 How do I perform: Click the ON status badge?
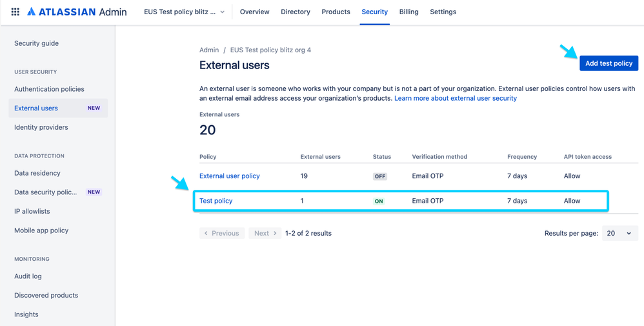tap(379, 201)
